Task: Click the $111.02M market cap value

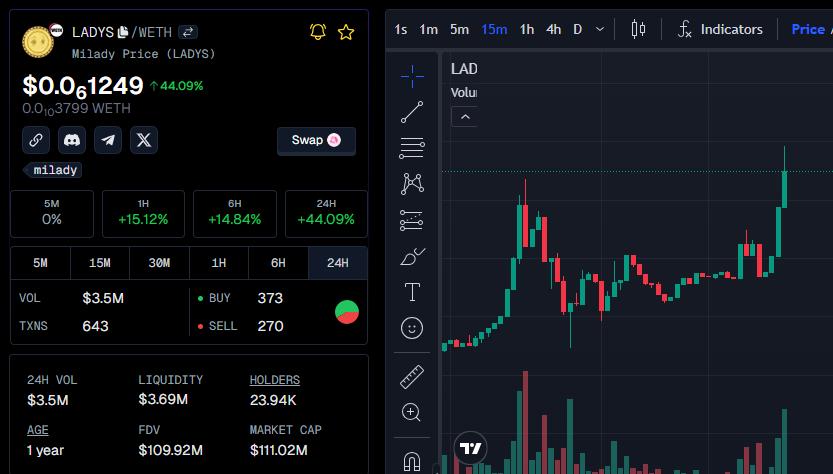Action: tap(278, 451)
